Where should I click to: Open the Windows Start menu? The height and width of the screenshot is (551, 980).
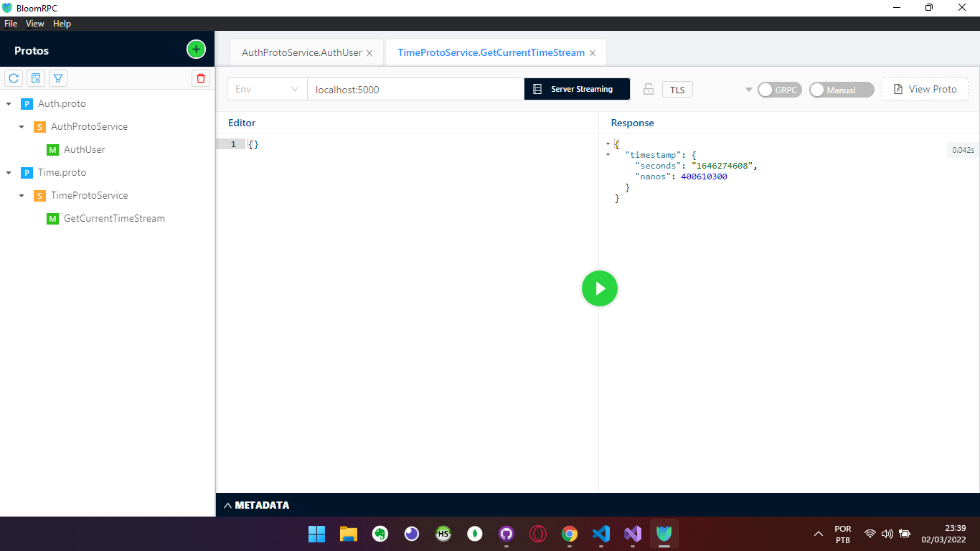point(316,534)
